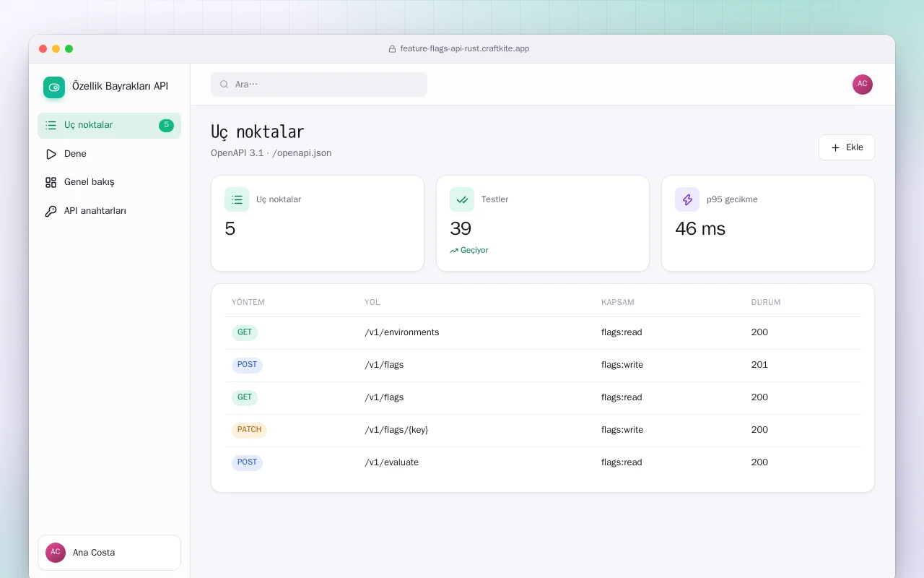The width and height of the screenshot is (924, 578).
Task: Click the grid icon next to Genel bakış
Action: pos(51,182)
